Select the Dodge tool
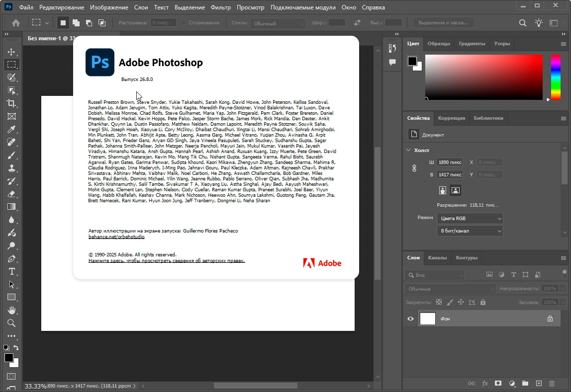 click(11, 246)
